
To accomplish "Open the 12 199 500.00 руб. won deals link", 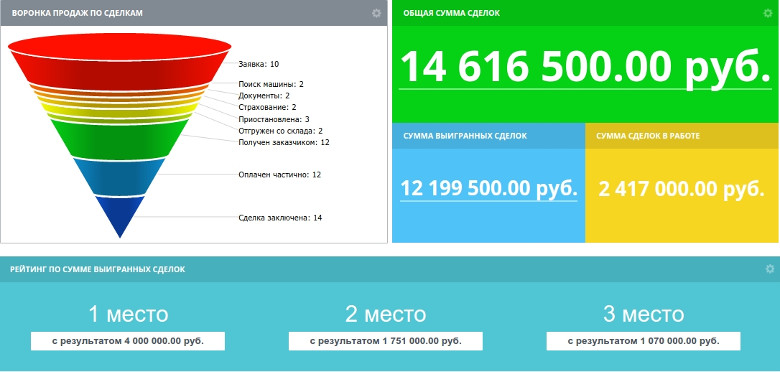I will tap(488, 189).
